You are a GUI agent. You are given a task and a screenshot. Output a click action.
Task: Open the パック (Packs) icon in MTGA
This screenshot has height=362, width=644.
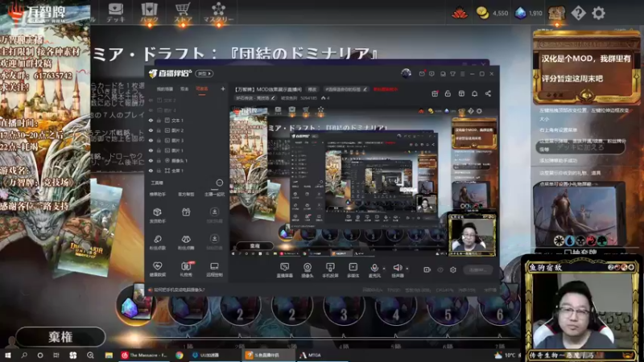[x=150, y=13]
